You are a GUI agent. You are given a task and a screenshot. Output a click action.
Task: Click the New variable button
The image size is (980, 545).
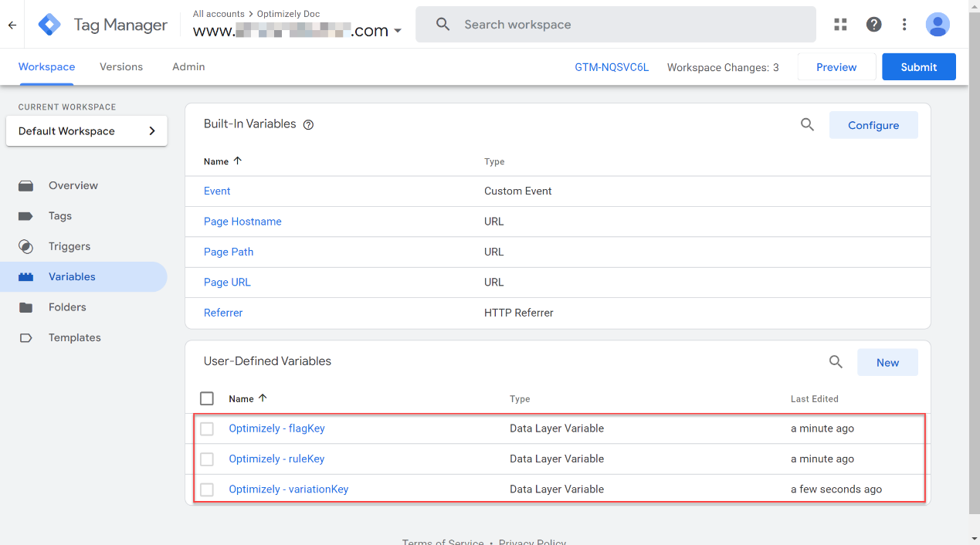[x=887, y=363]
